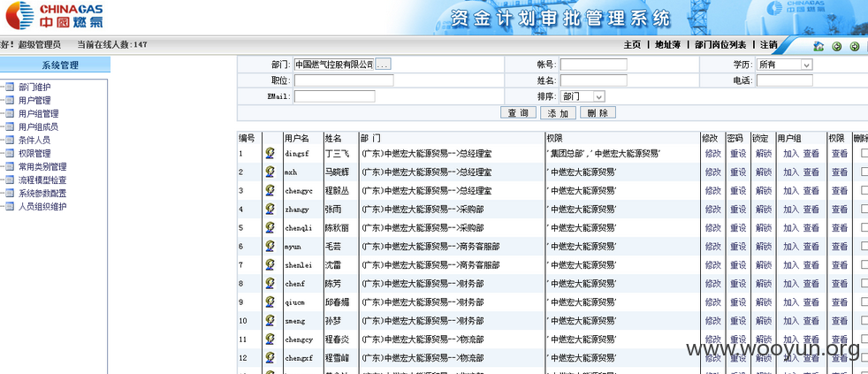Click the icon next to 用户组成员

(x=10, y=126)
